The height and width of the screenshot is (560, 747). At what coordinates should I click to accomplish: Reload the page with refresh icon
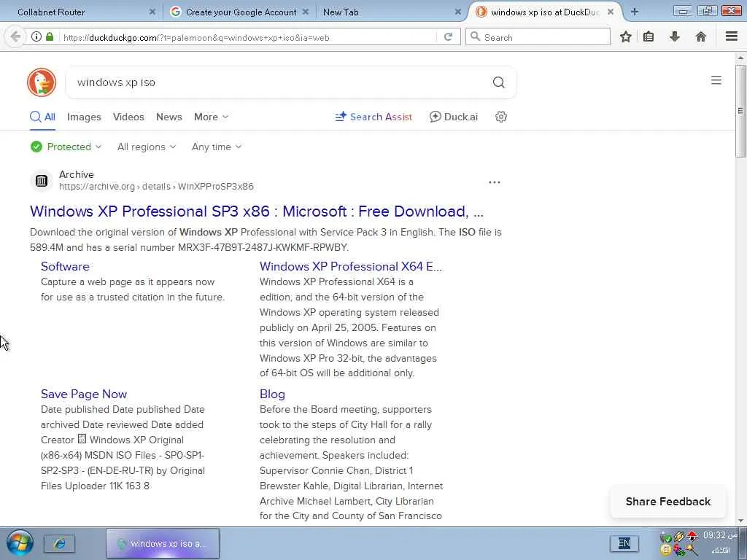pyautogui.click(x=448, y=36)
